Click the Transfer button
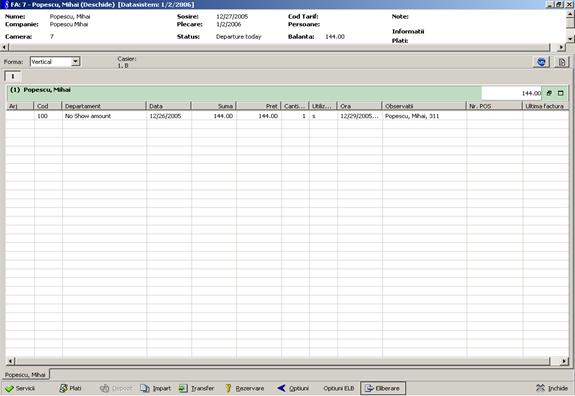 [197, 388]
